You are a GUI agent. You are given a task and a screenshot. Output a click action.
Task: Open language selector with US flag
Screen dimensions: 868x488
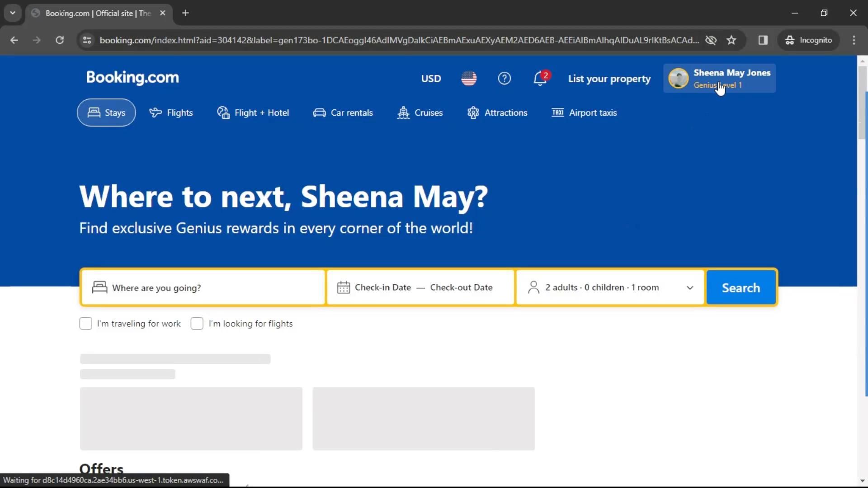point(469,79)
